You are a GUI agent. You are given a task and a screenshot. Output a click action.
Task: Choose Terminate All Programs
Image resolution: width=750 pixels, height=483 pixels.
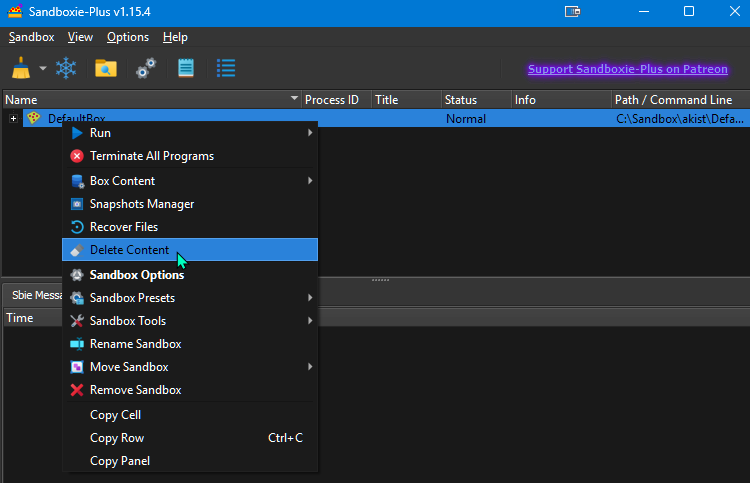[x=190, y=156]
